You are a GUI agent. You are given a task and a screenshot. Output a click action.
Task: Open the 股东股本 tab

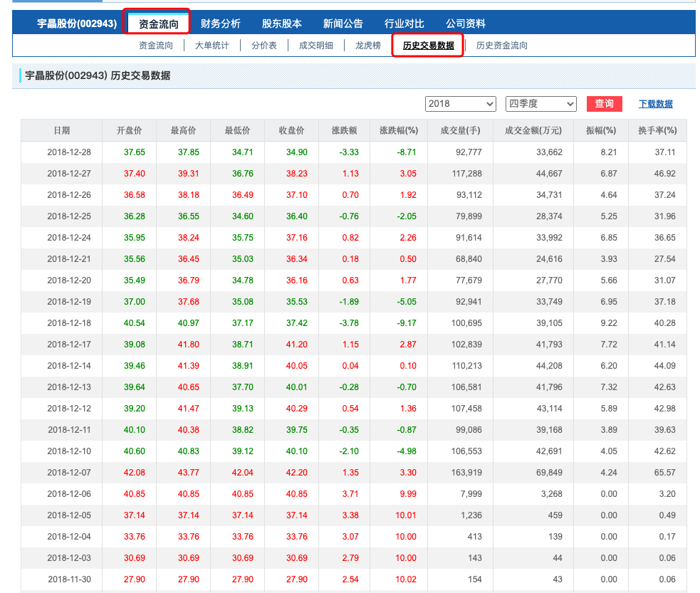[281, 23]
